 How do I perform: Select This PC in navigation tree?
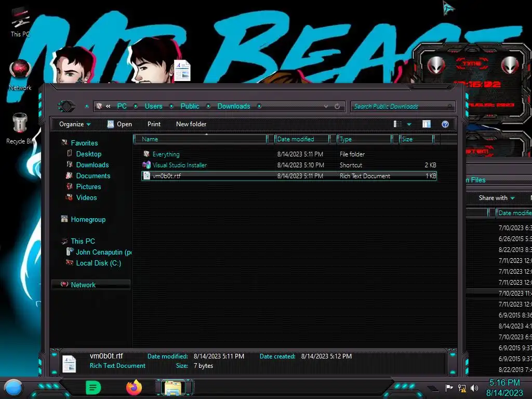(83, 241)
